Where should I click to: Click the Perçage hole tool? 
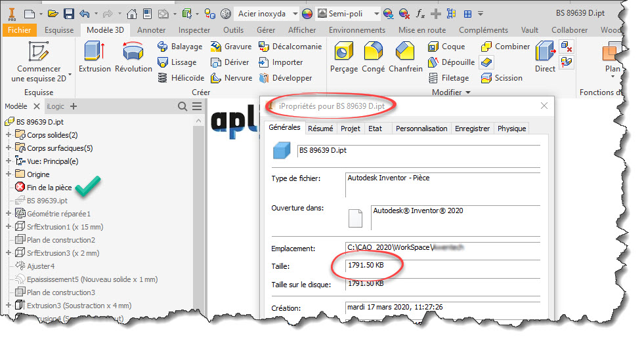coord(344,56)
